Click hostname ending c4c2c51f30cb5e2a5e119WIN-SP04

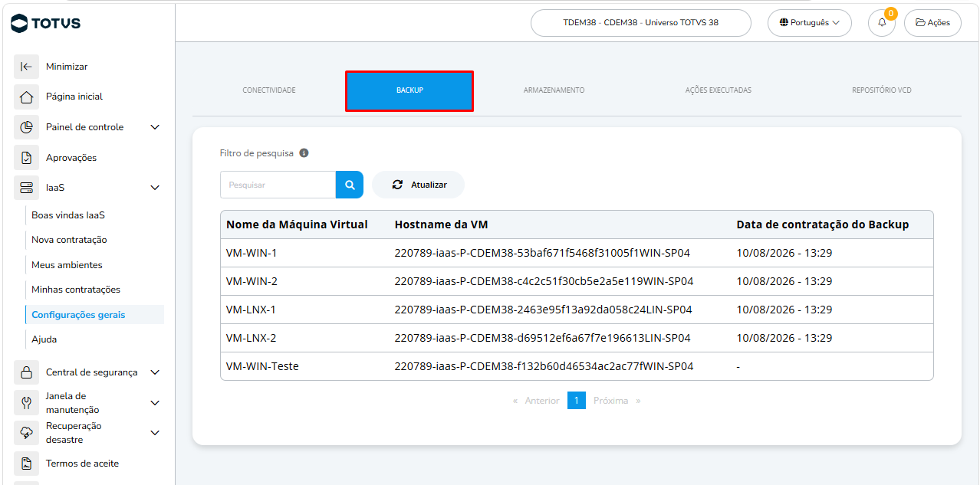(x=544, y=281)
